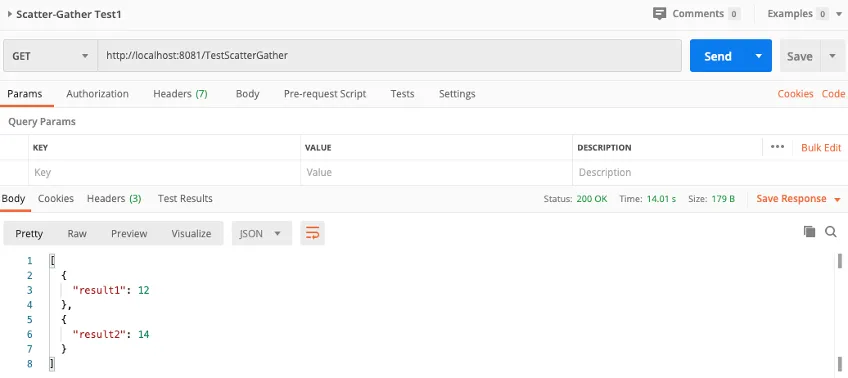Viewport: 848px width, 378px height.
Task: Click the VALUE column header
Action: point(318,148)
